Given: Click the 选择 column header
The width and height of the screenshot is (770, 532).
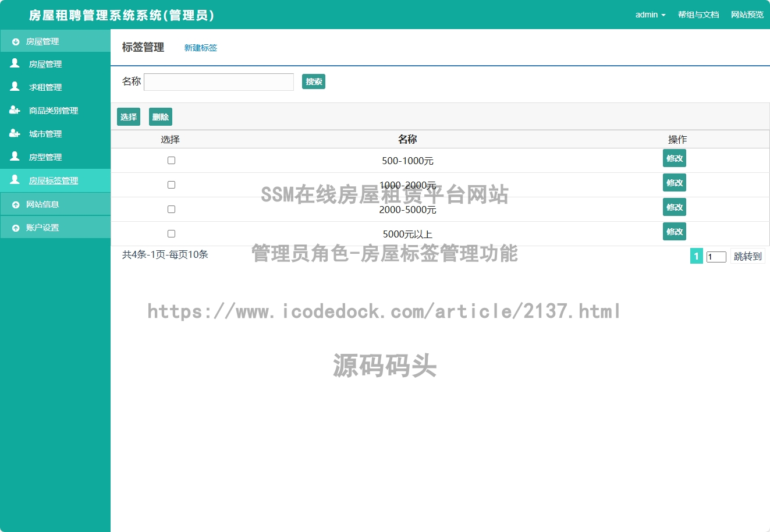Looking at the screenshot, I should click(171, 139).
